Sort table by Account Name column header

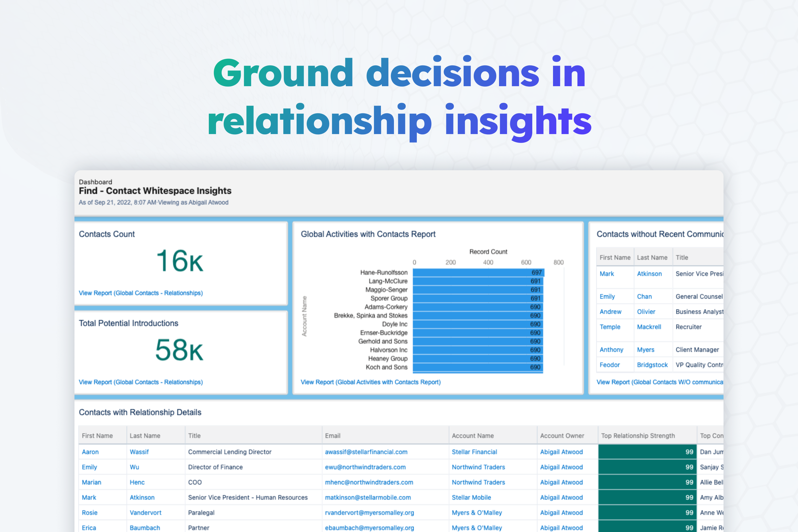click(472, 436)
